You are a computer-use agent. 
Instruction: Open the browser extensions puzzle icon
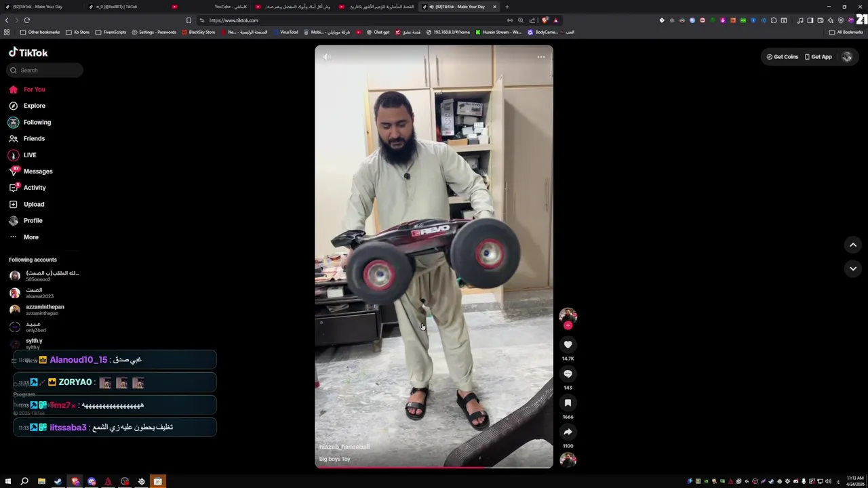(x=774, y=20)
